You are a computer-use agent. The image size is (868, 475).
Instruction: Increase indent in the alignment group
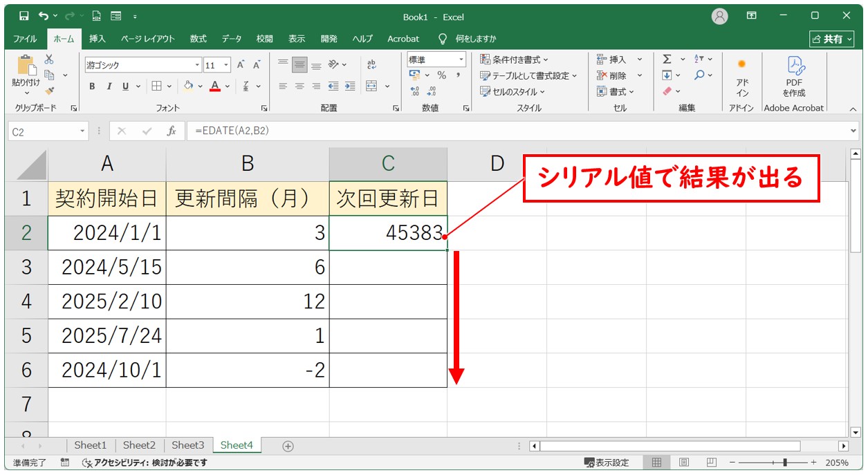click(350, 86)
